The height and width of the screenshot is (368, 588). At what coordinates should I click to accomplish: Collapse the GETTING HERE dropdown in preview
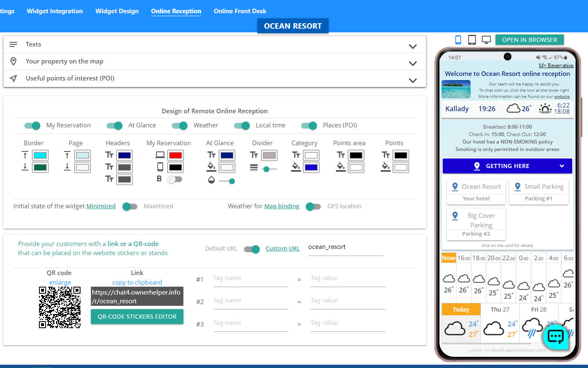pyautogui.click(x=561, y=166)
